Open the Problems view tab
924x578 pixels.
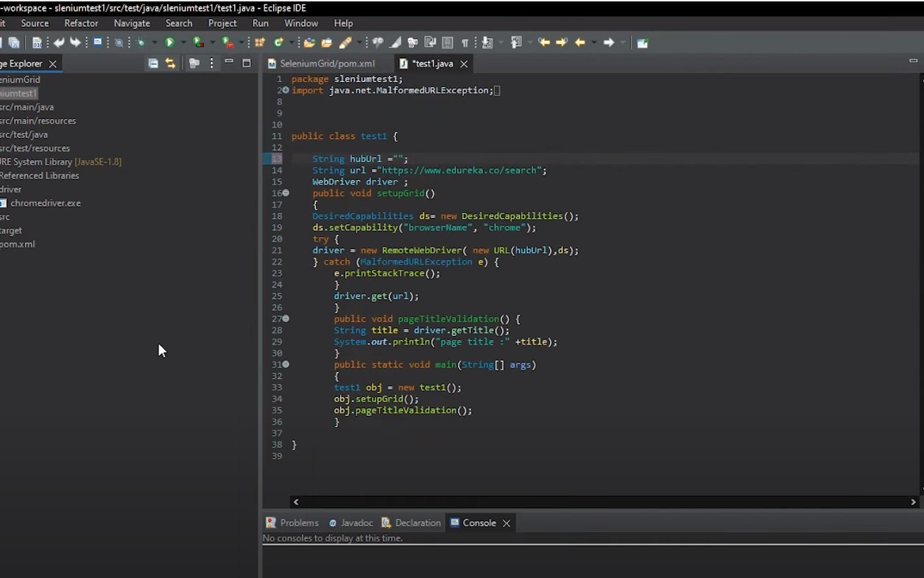tap(298, 523)
